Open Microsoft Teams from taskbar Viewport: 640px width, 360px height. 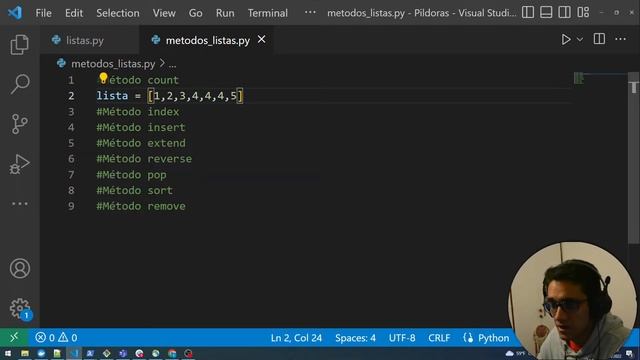[123, 353]
